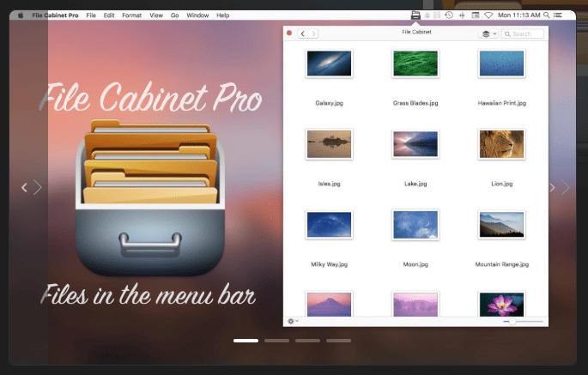The height and width of the screenshot is (375, 588).
Task: Click the Mountain Range.jpg file name
Action: click(502, 264)
